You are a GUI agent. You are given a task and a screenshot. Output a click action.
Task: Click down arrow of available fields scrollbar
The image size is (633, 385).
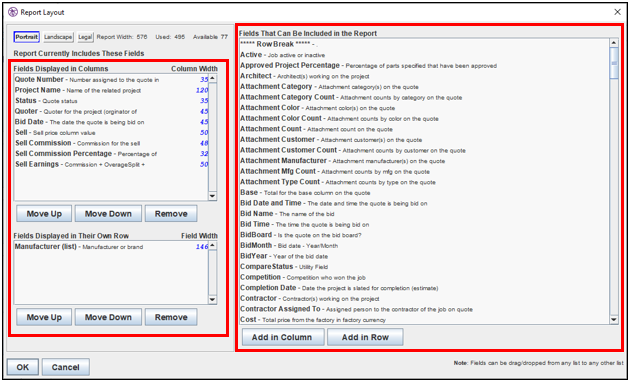coord(614,320)
